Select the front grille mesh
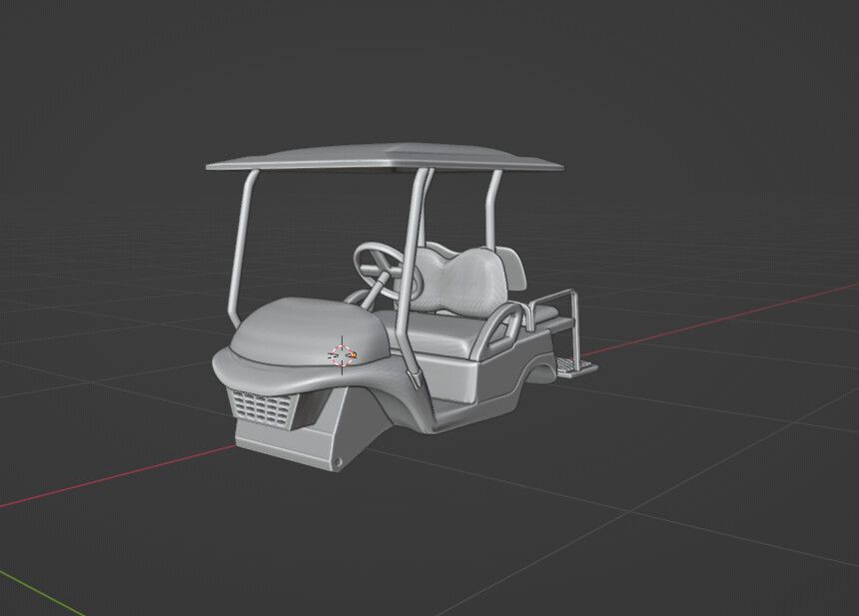Viewport: 859px width, 616px height. (264, 408)
